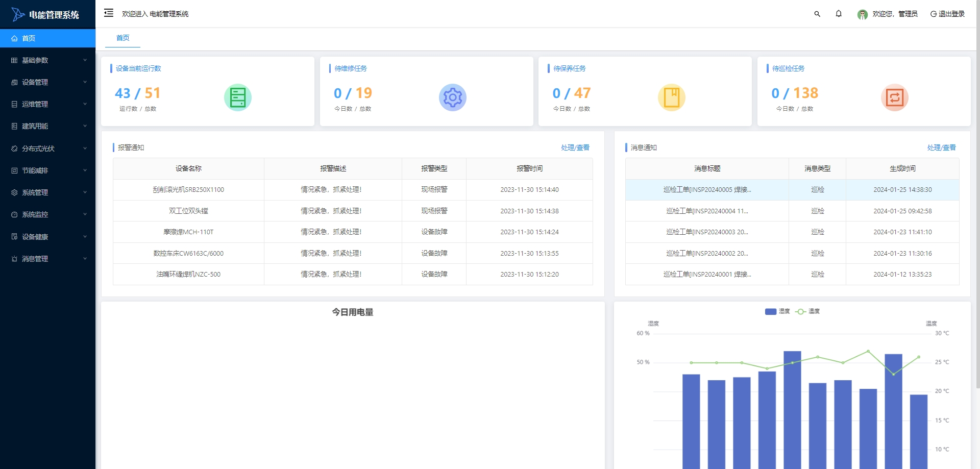Select alarm row 数控车床CW6163C/6000
The height and width of the screenshot is (469, 980).
click(x=353, y=253)
